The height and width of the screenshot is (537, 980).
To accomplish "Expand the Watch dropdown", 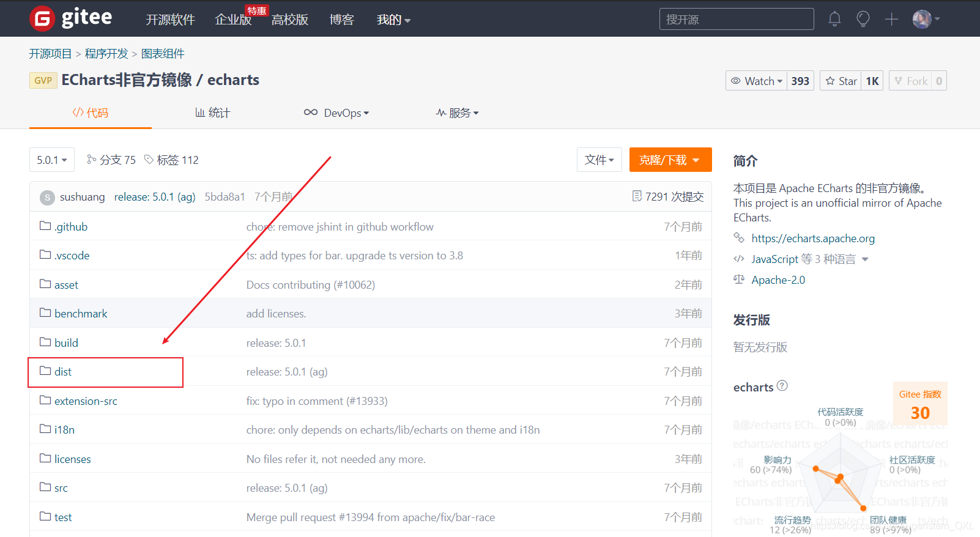I will pos(757,81).
